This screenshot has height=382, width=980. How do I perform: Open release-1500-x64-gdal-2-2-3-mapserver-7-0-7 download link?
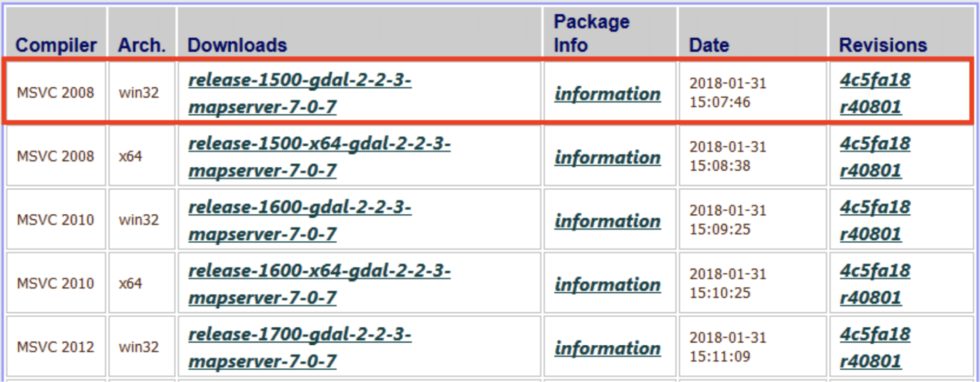319,157
